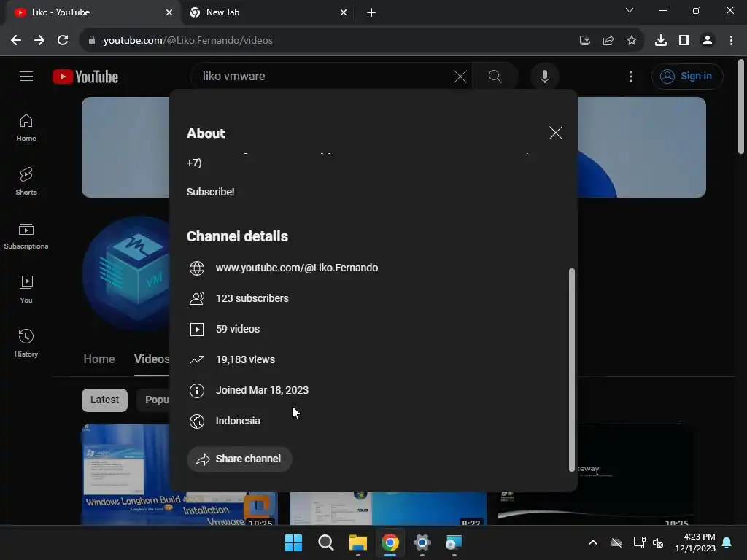Click the Indonesia location text
This screenshot has width=747, height=560.
click(238, 421)
